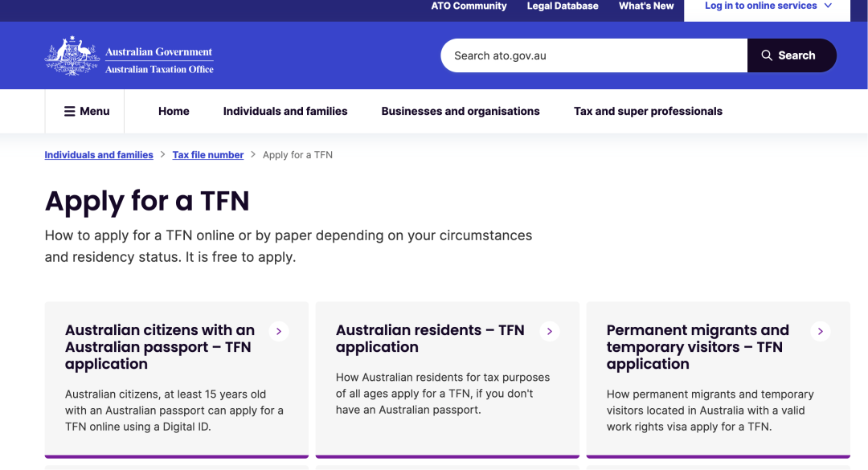Click the Individuals and families breadcrumb
868x470 pixels.
[x=99, y=155]
